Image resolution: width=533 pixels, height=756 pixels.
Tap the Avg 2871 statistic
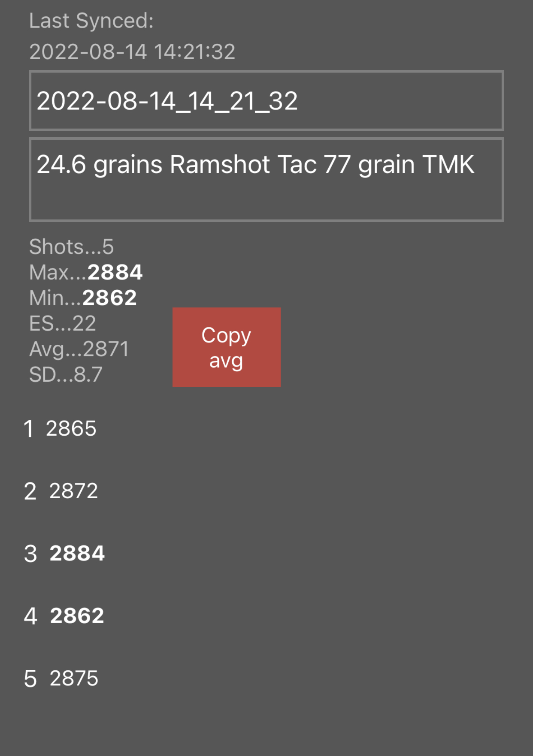[x=79, y=349]
